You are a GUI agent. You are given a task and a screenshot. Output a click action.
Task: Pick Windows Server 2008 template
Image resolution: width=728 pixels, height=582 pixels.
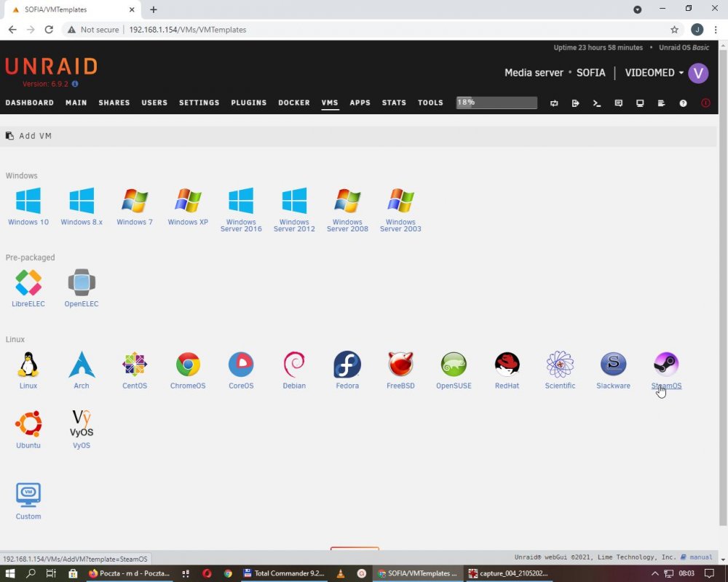pos(347,210)
